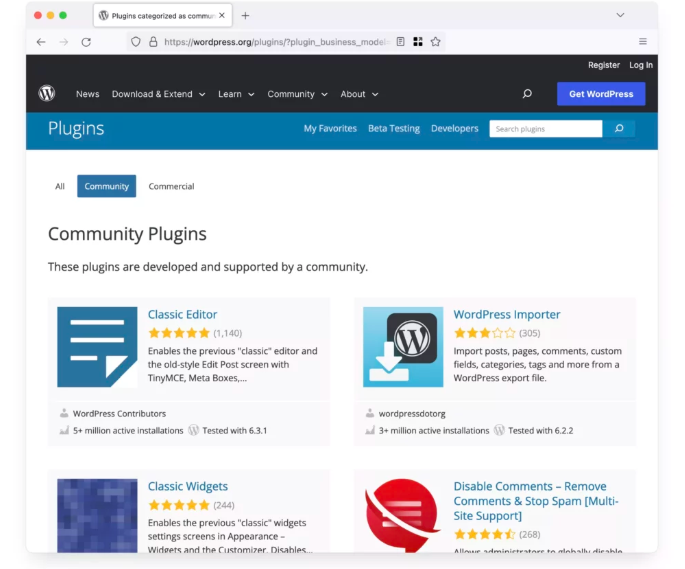Click the WordPress Importer plugin icon
This screenshot has height=569, width=685.
[x=403, y=347]
